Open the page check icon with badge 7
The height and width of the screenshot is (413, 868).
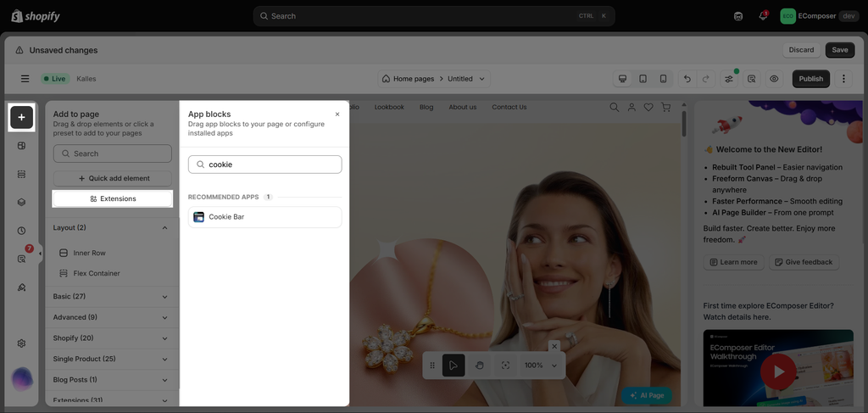click(21, 259)
